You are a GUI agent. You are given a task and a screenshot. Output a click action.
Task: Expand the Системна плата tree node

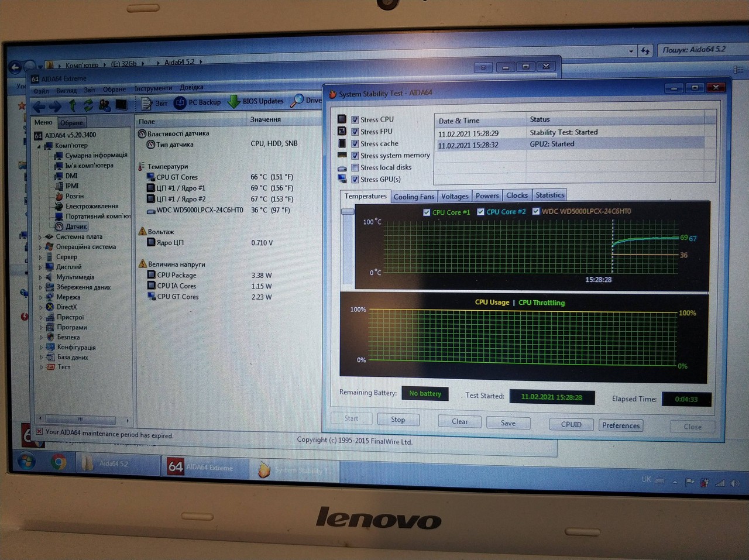click(40, 238)
